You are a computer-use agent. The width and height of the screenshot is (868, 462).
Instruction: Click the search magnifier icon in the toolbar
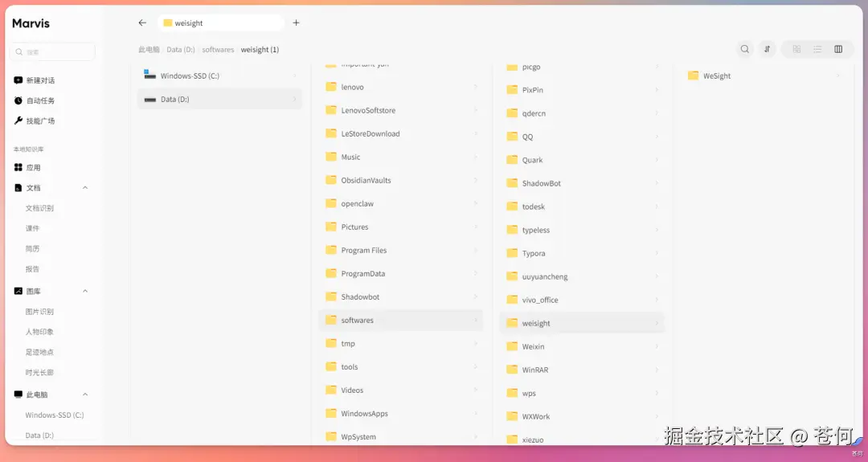pyautogui.click(x=745, y=49)
